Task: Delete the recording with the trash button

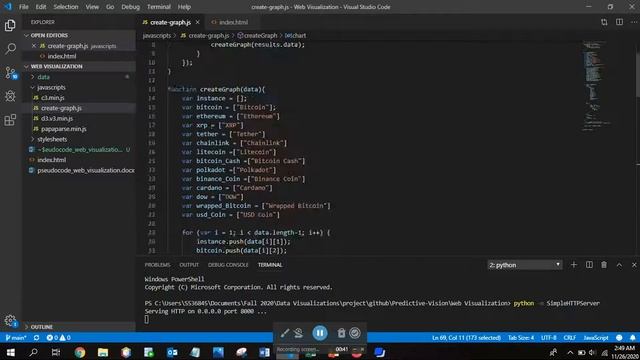Action: (x=341, y=333)
